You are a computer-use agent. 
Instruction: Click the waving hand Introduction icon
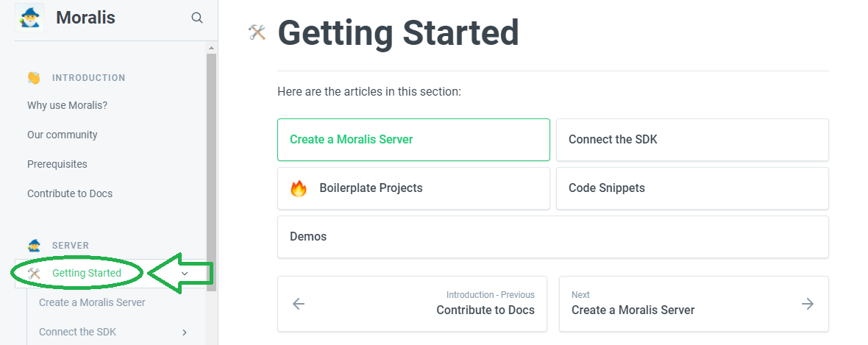34,77
